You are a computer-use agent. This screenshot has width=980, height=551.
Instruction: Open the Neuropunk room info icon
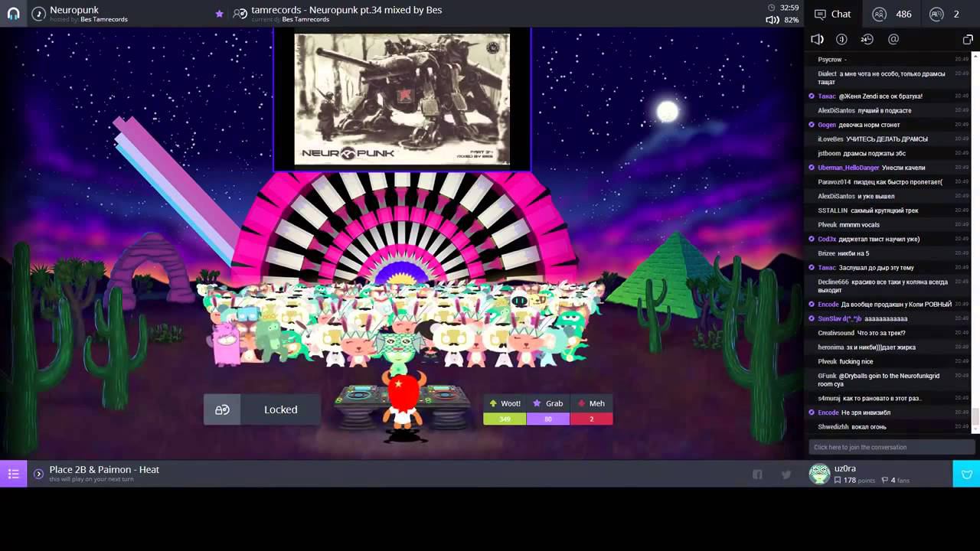[x=38, y=14]
